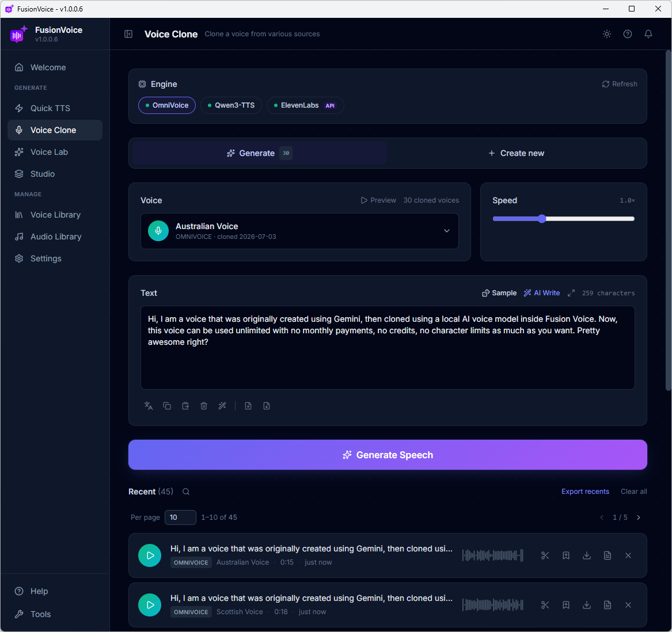Collapse the sidebar panel icon
Image resolution: width=672 pixels, height=632 pixels.
pyautogui.click(x=128, y=34)
